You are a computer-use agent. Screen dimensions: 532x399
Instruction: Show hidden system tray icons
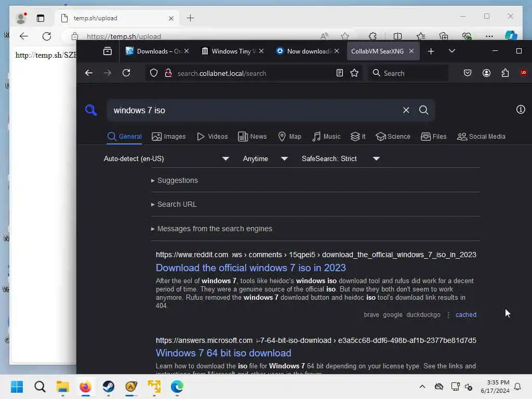pos(422,387)
